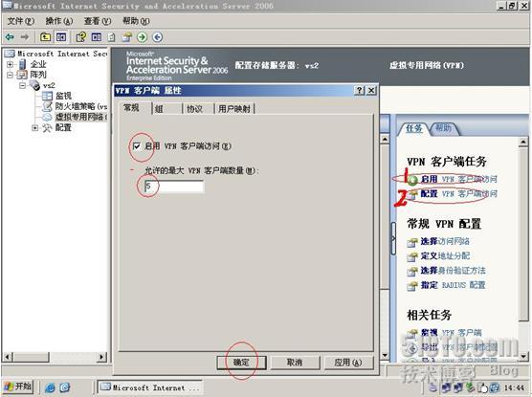The width and height of the screenshot is (532, 397).
Task: Click the document page toolbar icon
Action: tap(111, 36)
